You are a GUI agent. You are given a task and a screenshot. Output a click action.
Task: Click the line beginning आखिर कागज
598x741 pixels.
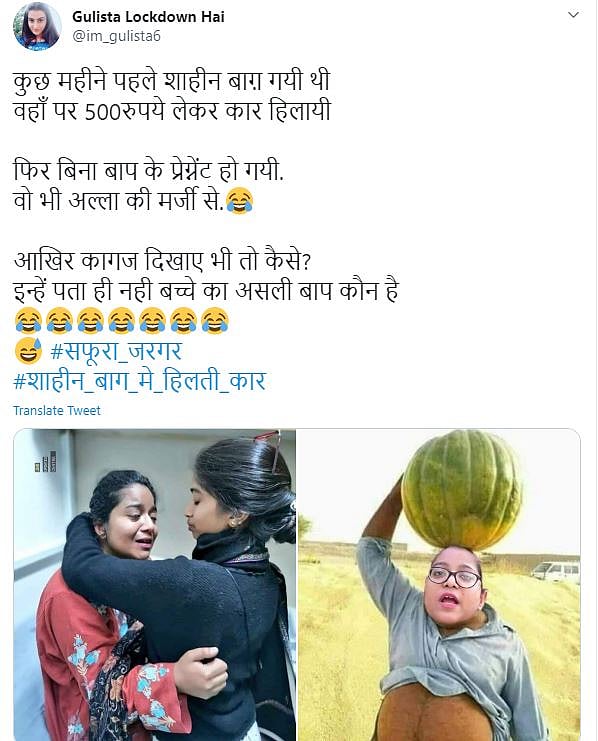162,261
